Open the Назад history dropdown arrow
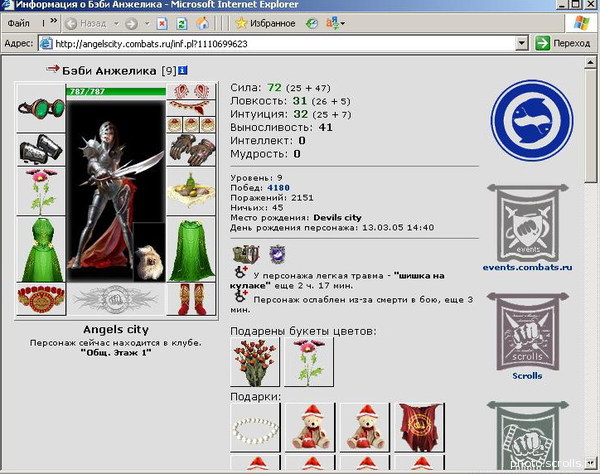This screenshot has height=474, width=600. 116,24
